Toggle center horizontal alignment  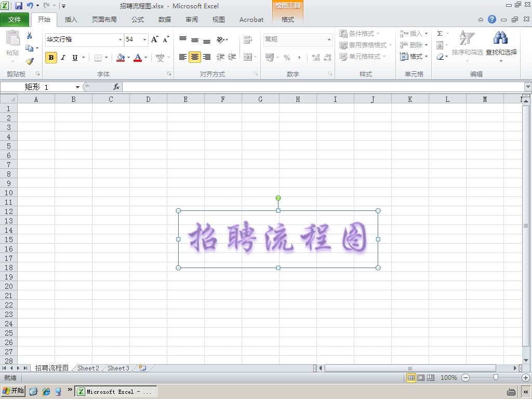click(x=195, y=57)
